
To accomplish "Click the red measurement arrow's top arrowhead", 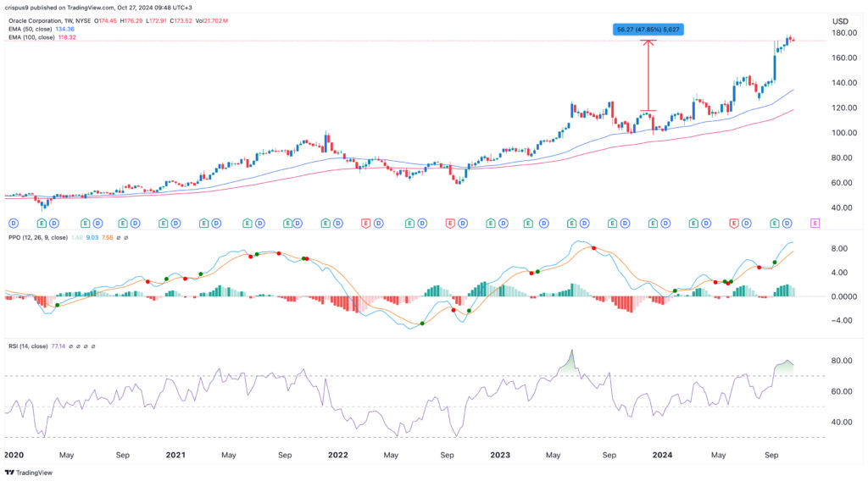I will [x=648, y=42].
